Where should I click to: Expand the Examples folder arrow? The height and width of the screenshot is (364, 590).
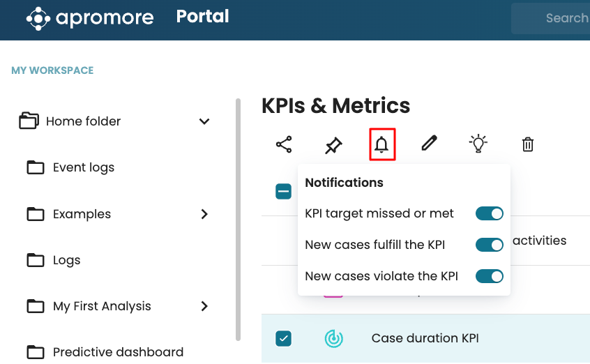pyautogui.click(x=204, y=214)
